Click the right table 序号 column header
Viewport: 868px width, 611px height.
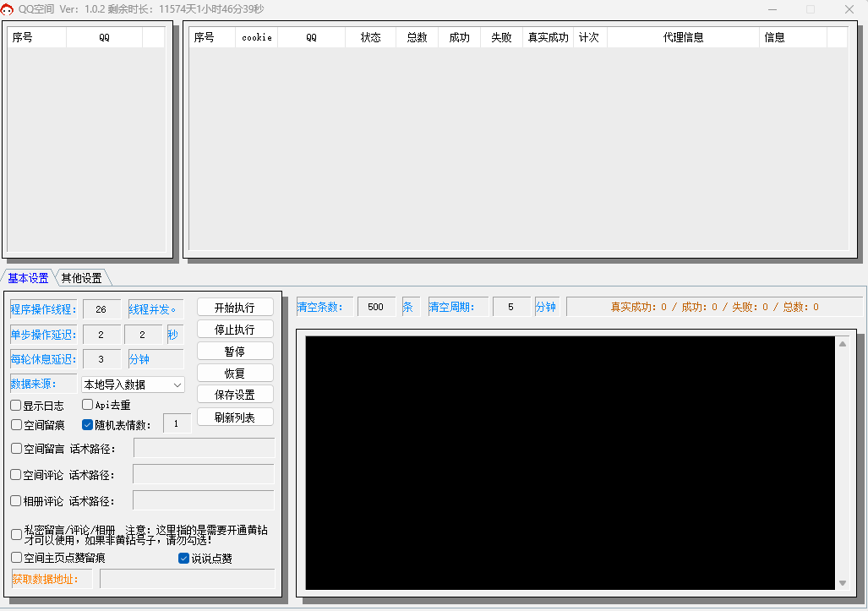pos(213,37)
